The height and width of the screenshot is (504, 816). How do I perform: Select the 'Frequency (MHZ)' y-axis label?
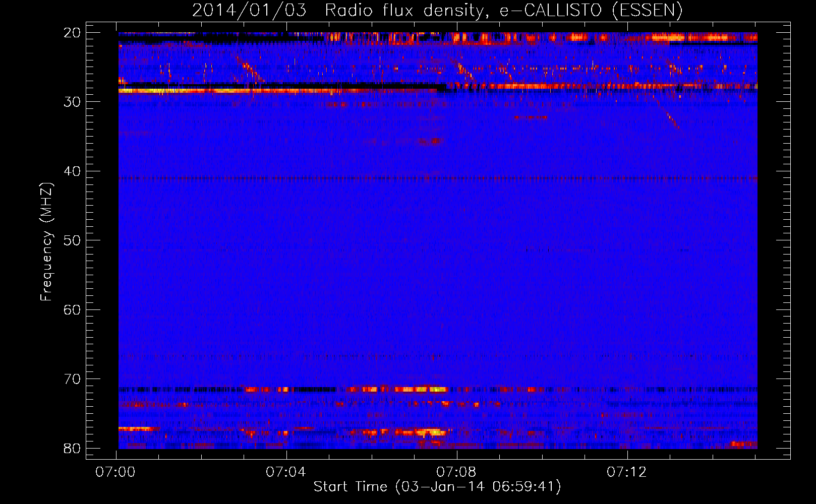(x=46, y=242)
